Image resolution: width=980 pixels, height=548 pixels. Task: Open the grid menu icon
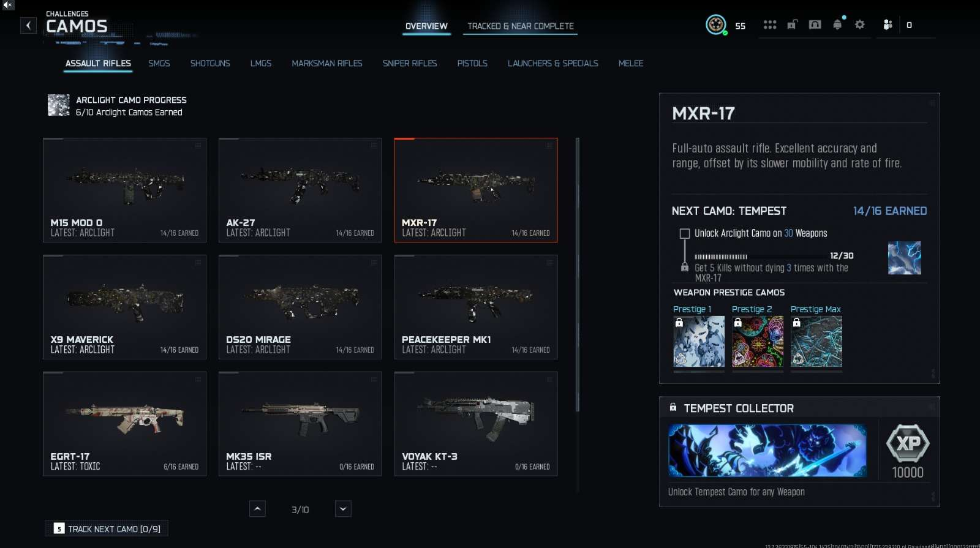[770, 24]
